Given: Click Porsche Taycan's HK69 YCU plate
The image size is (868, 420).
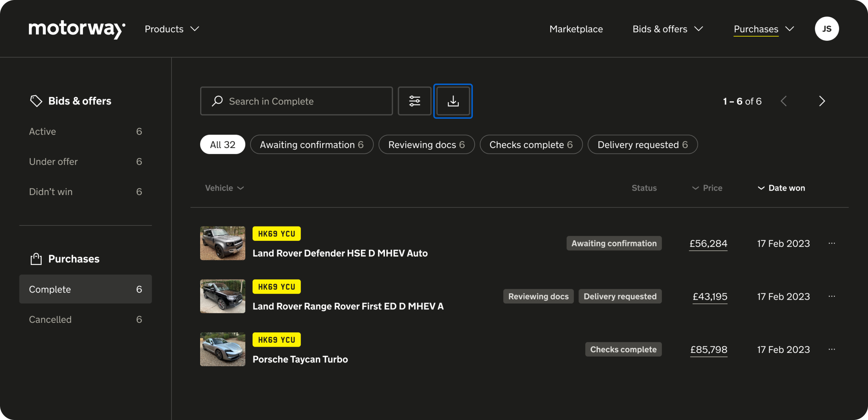Looking at the screenshot, I should tap(276, 340).
